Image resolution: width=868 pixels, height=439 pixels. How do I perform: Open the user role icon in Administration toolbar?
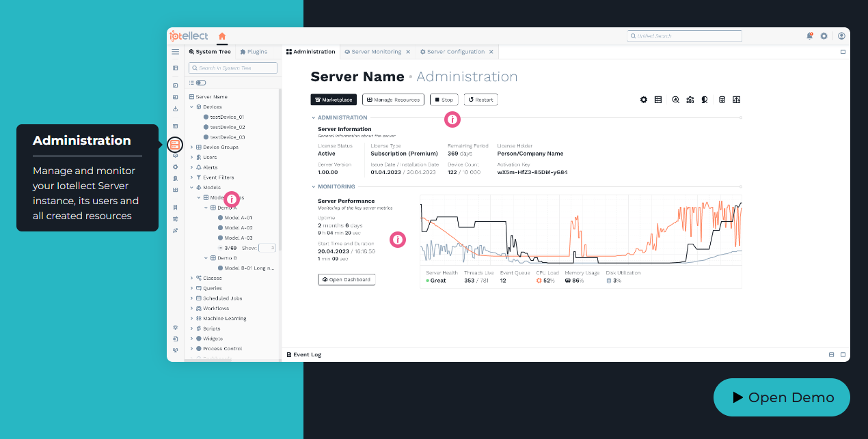point(705,100)
